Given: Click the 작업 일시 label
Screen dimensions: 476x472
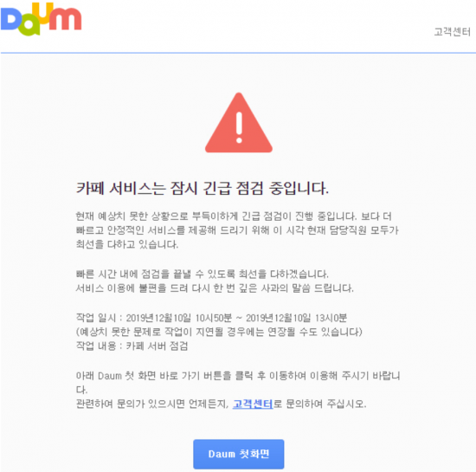Looking at the screenshot, I should (x=96, y=318).
